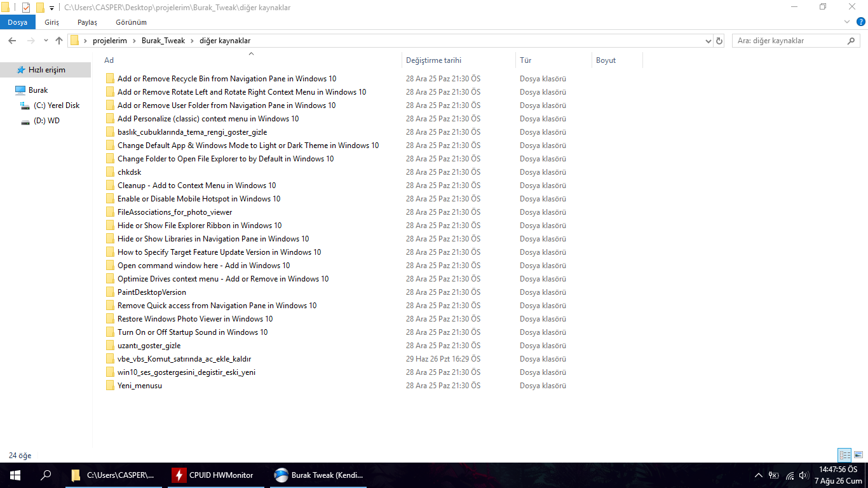Viewport: 868px width, 488px height.
Task: Open CPUID HWMonitor from taskbar
Action: click(x=214, y=475)
